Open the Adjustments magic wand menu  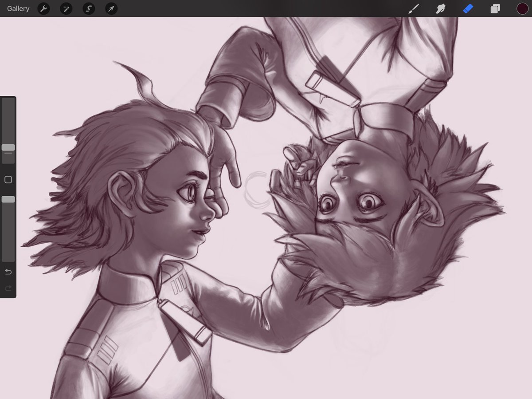pyautogui.click(x=66, y=8)
